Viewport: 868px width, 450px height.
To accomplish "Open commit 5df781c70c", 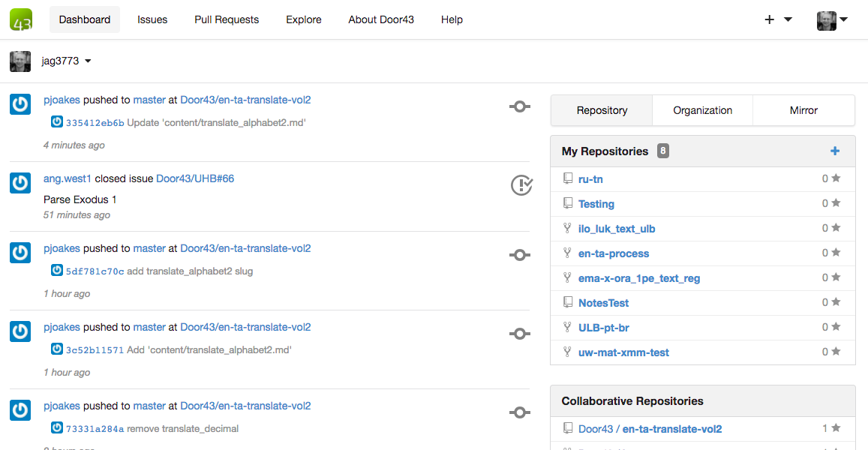I will (95, 271).
